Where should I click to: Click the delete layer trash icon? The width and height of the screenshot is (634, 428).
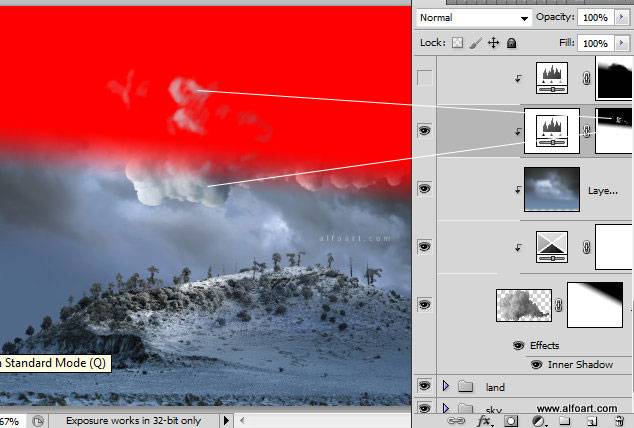click(619, 421)
